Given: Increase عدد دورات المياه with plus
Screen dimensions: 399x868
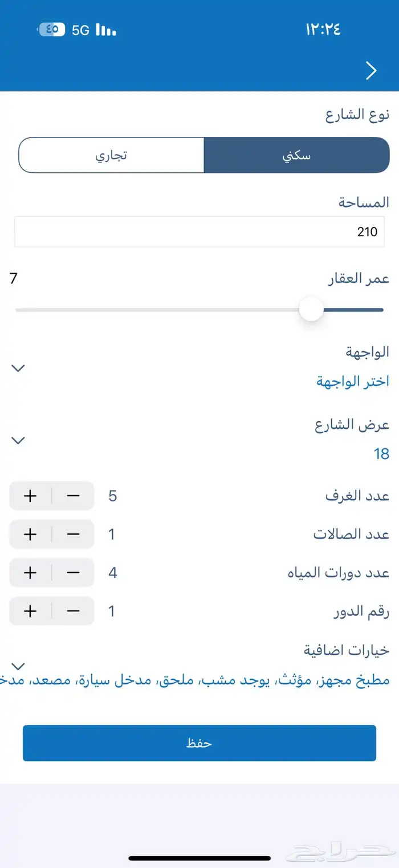Looking at the screenshot, I should click(x=30, y=573).
